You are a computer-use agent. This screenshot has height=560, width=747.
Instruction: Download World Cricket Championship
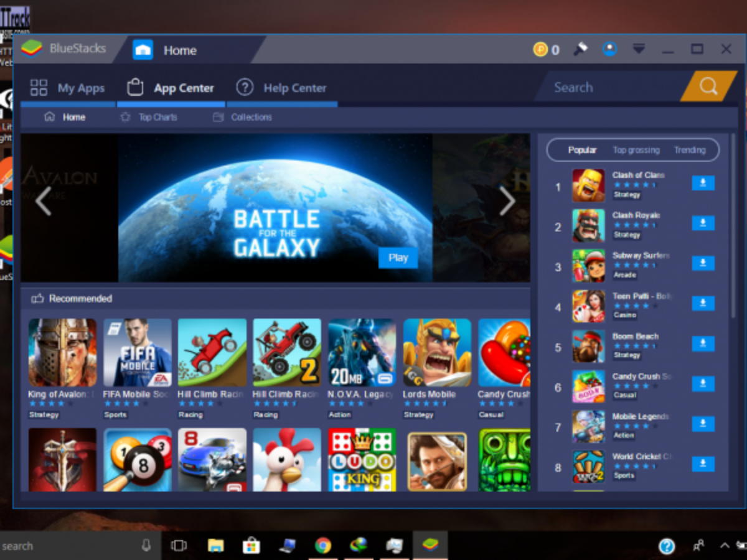coord(703,464)
